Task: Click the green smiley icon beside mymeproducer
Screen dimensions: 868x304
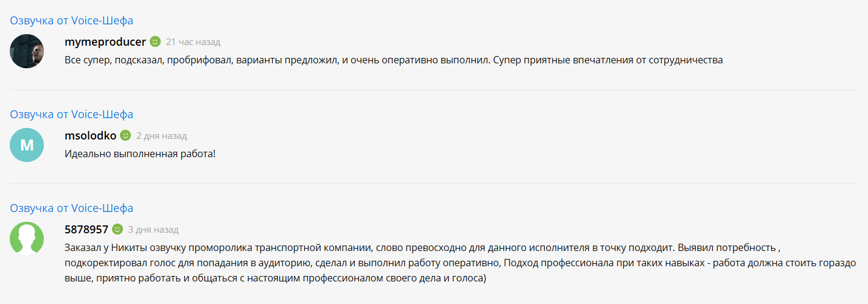Action: click(155, 41)
